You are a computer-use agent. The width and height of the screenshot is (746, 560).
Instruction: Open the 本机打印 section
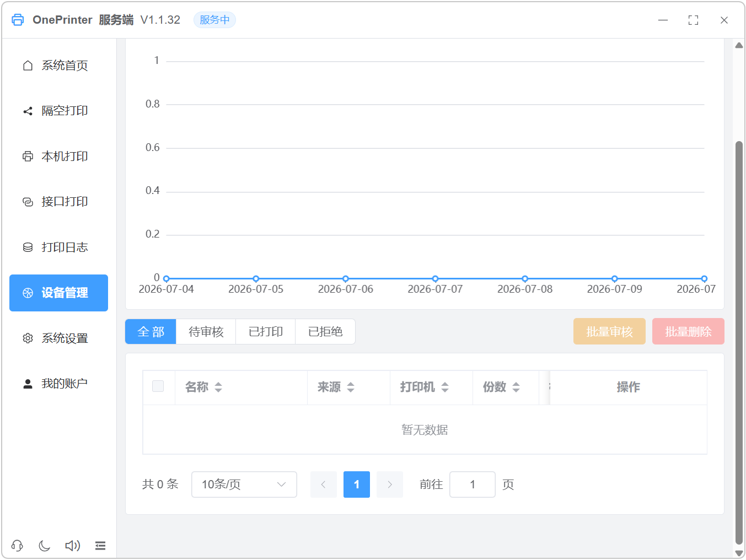point(58,157)
